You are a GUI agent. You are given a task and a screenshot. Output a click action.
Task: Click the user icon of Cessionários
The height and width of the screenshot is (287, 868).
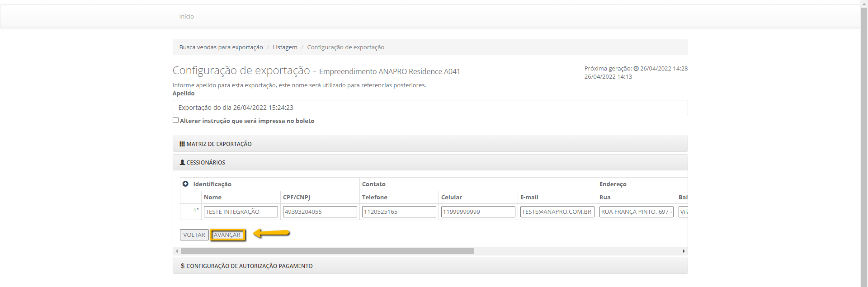click(182, 162)
